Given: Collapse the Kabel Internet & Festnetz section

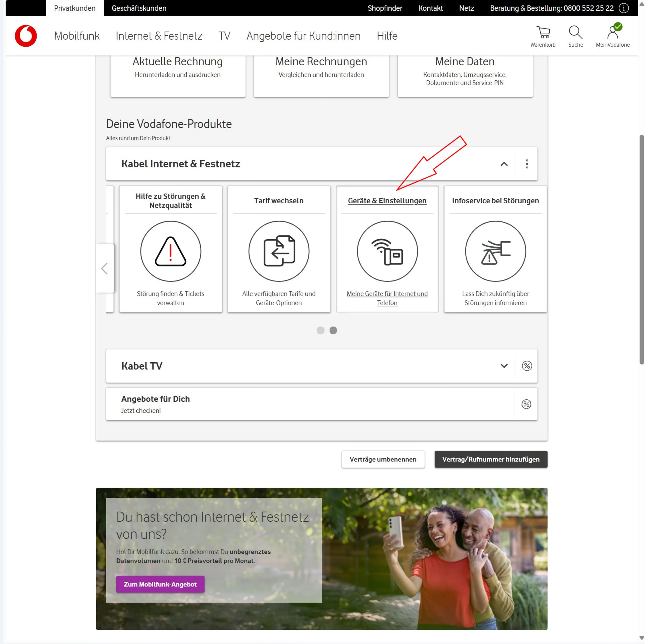Looking at the screenshot, I should pos(504,164).
